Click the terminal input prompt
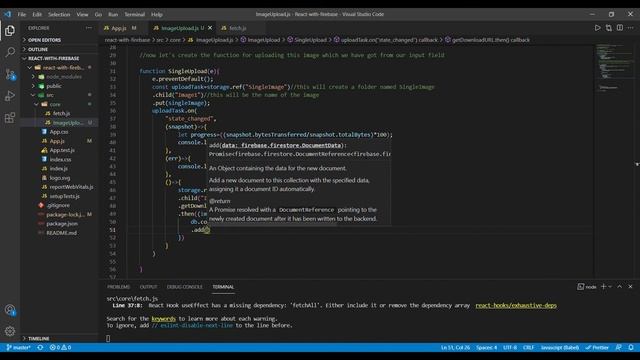 (x=108, y=338)
